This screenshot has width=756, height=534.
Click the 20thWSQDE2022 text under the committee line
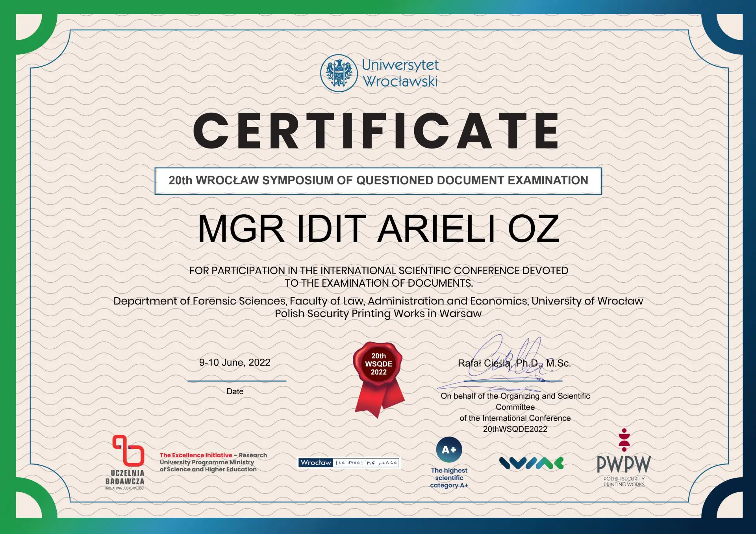pyautogui.click(x=515, y=429)
